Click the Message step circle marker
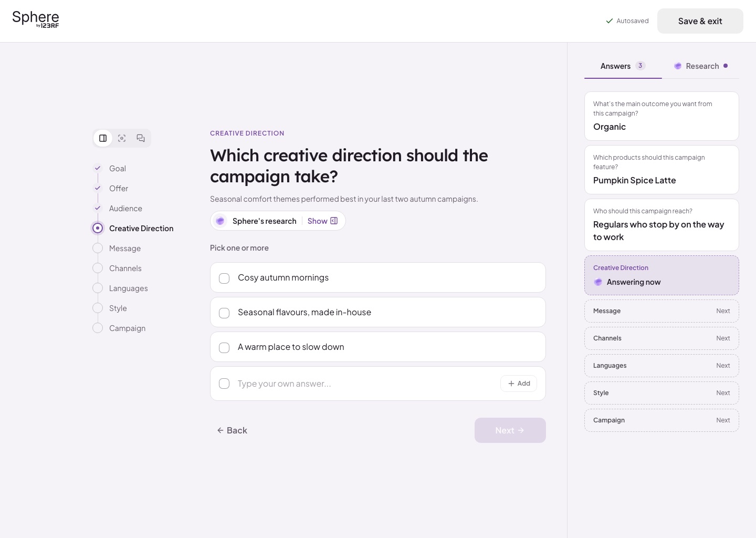Viewport: 756px width, 538px height. 98,248
